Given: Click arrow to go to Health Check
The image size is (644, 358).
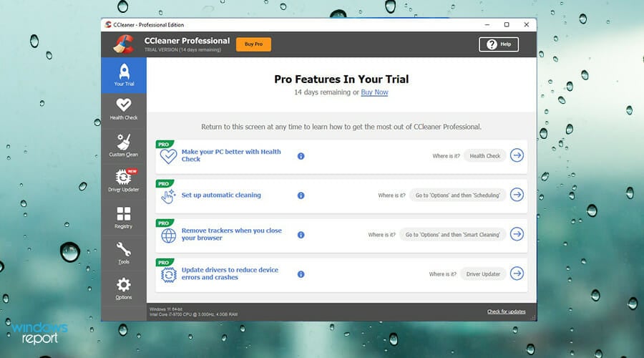Looking at the screenshot, I should 517,155.
